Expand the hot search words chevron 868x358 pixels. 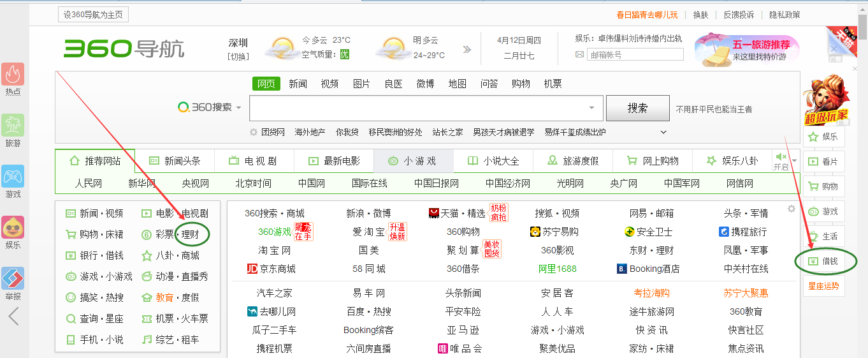coord(663,132)
